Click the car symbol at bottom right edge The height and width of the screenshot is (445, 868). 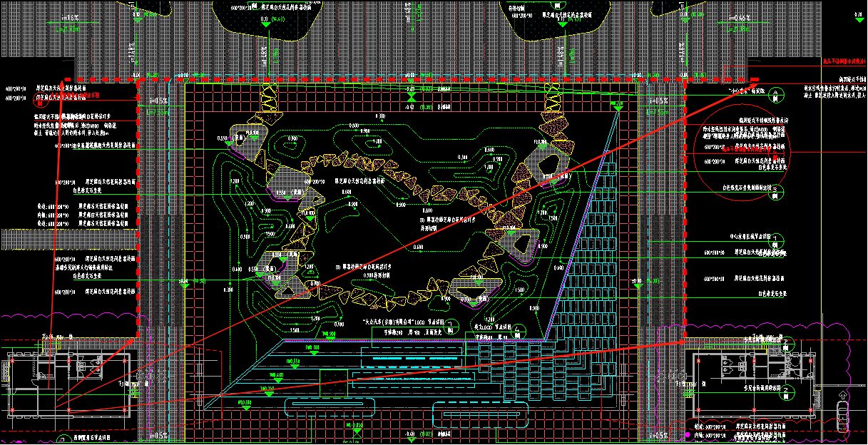(x=844, y=414)
